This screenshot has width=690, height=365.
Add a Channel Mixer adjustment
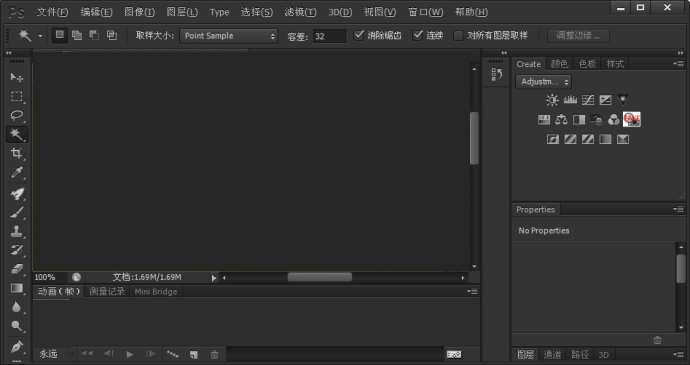coord(614,120)
